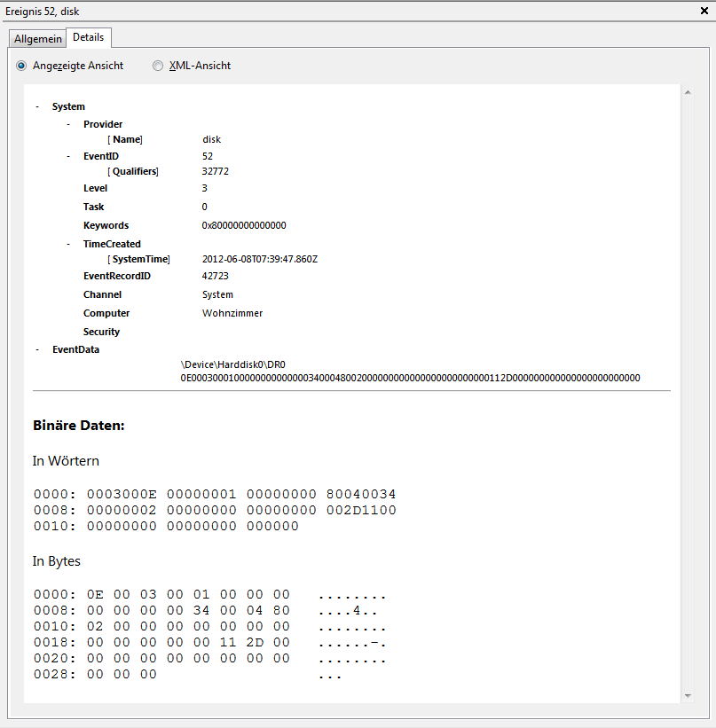
Task: Click the long hex string starting 0E000300
Action: [410, 378]
